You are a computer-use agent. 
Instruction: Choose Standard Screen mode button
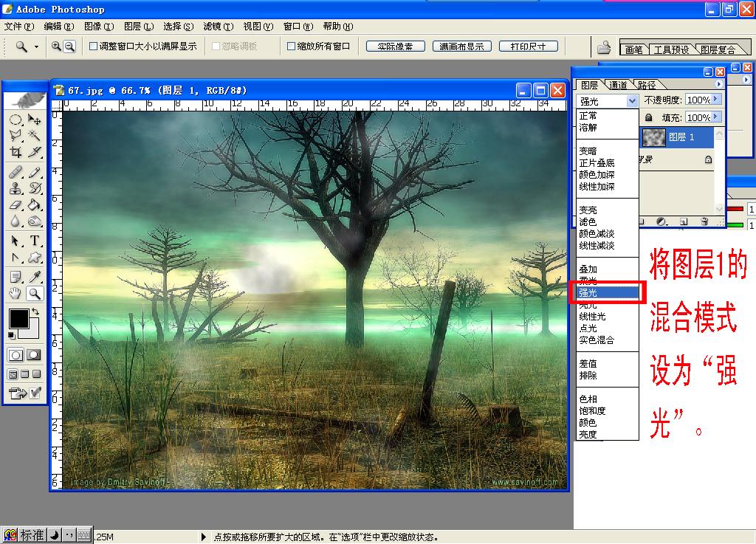point(13,374)
